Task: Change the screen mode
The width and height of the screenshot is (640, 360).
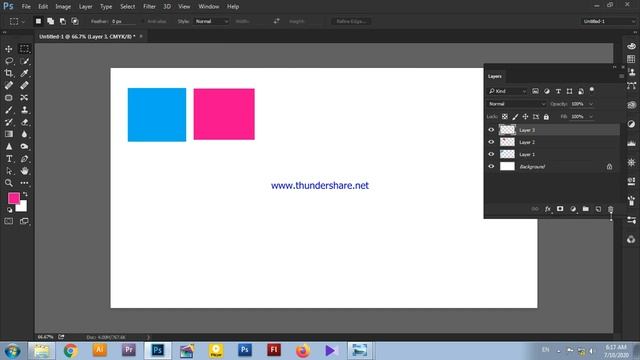Action: pyautogui.click(x=24, y=221)
